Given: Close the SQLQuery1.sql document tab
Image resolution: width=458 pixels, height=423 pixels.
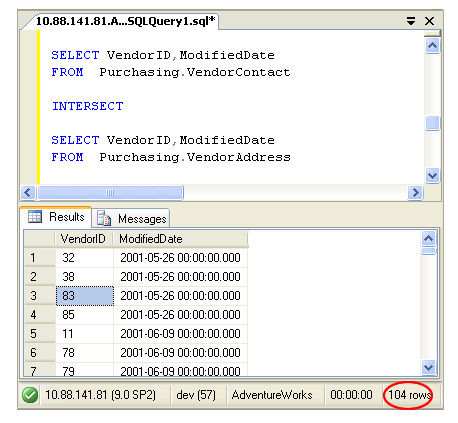Looking at the screenshot, I should (430, 21).
